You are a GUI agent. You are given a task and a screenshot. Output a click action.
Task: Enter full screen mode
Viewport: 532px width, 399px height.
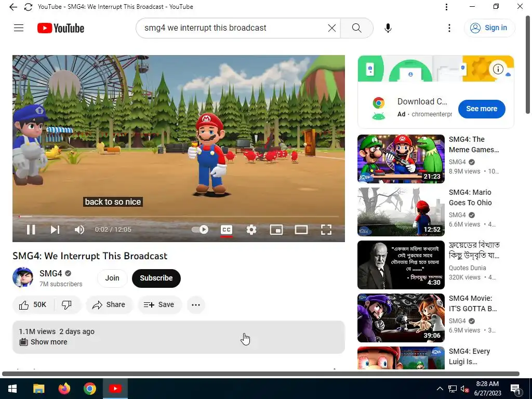(326, 230)
